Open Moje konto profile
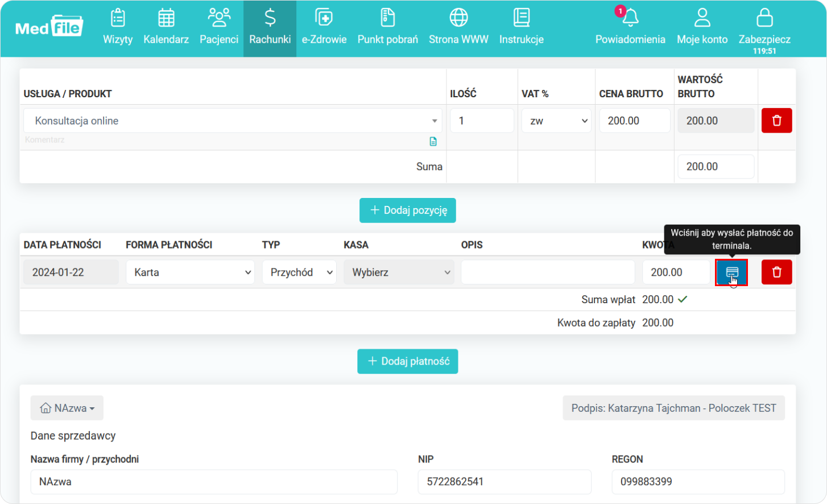This screenshot has width=827, height=504. click(x=702, y=27)
